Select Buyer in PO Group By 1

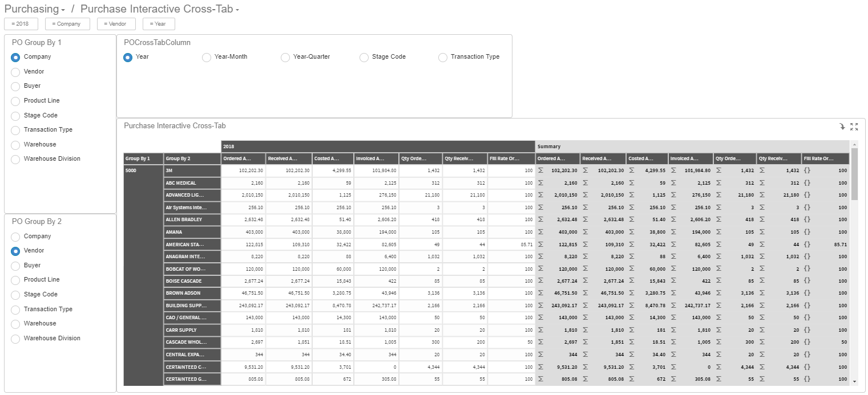click(x=17, y=85)
